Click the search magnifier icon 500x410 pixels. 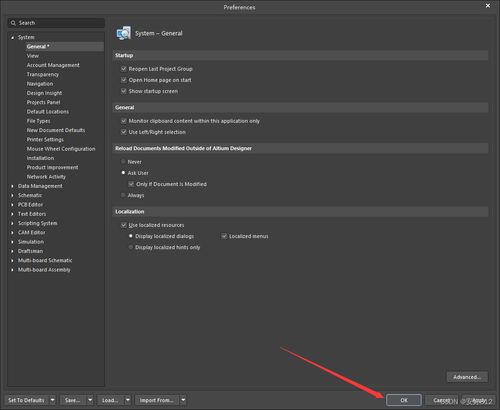tap(13, 23)
